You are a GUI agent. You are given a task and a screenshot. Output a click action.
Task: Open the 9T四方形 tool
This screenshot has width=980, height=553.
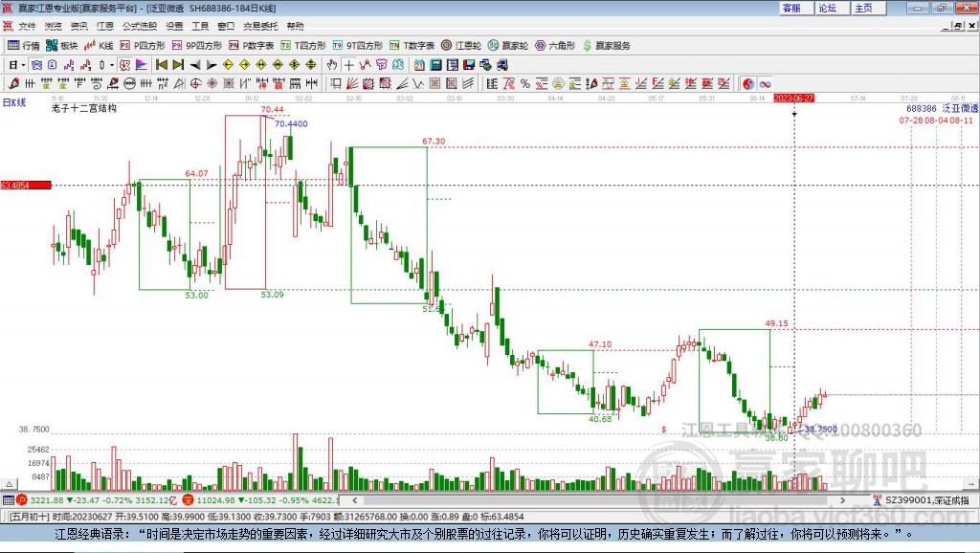tap(358, 46)
